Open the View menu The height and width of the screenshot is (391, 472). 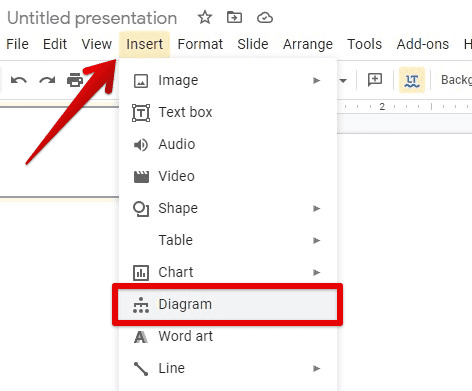[97, 44]
